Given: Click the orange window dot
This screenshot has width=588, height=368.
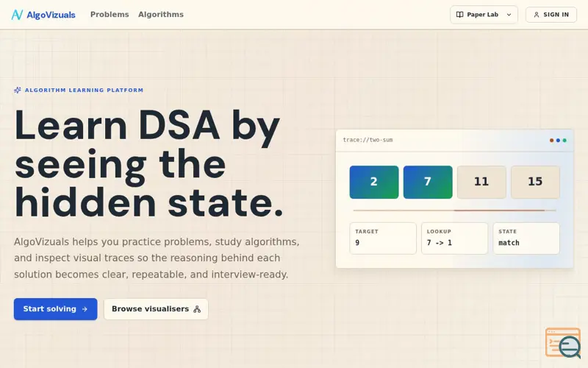Looking at the screenshot, I should (x=552, y=141).
